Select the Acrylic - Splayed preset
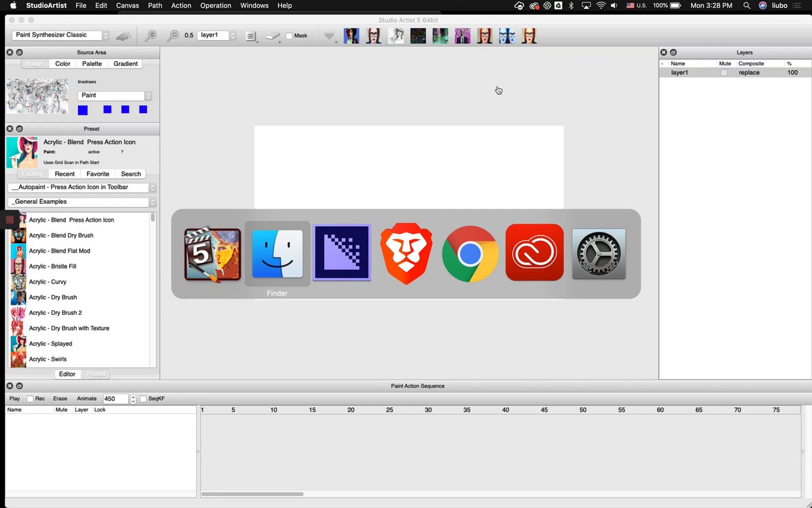The height and width of the screenshot is (508, 812). coord(50,344)
